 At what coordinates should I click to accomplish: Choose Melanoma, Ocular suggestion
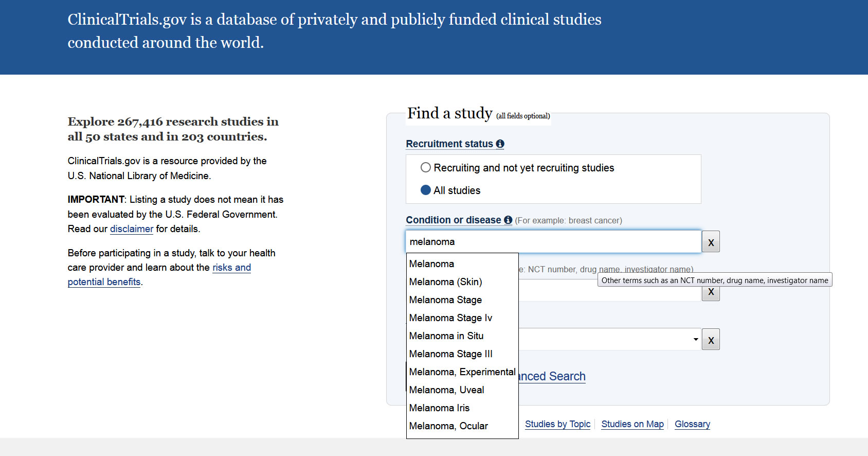(462, 426)
